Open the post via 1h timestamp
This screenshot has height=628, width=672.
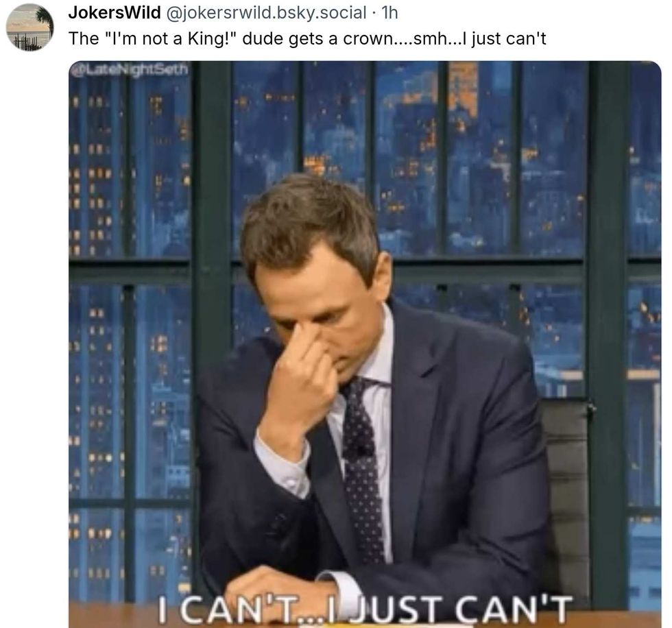(x=389, y=13)
